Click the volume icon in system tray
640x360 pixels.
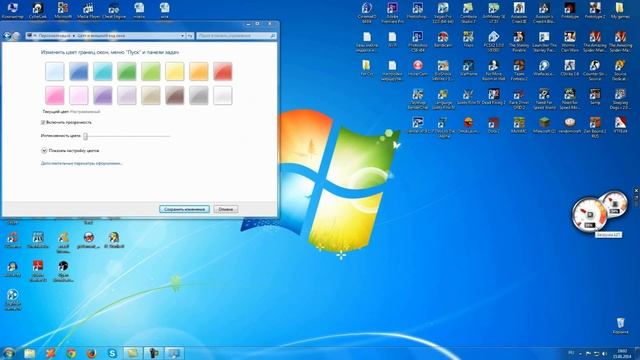pyautogui.click(x=604, y=353)
